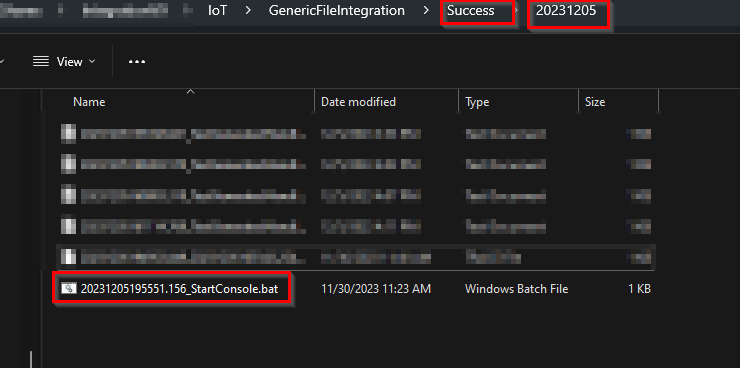Sort by the Size column header

click(595, 101)
